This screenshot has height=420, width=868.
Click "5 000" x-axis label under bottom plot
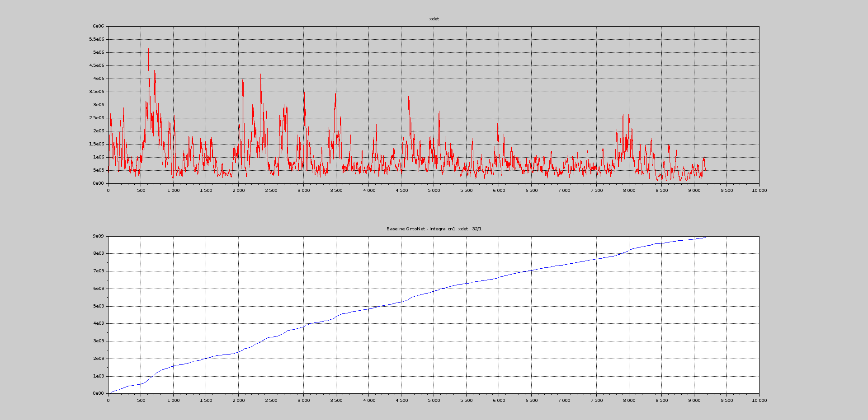click(x=434, y=401)
